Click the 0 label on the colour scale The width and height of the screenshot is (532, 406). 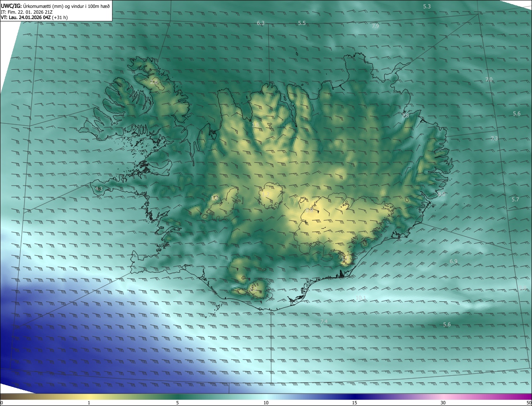[x=2, y=403]
